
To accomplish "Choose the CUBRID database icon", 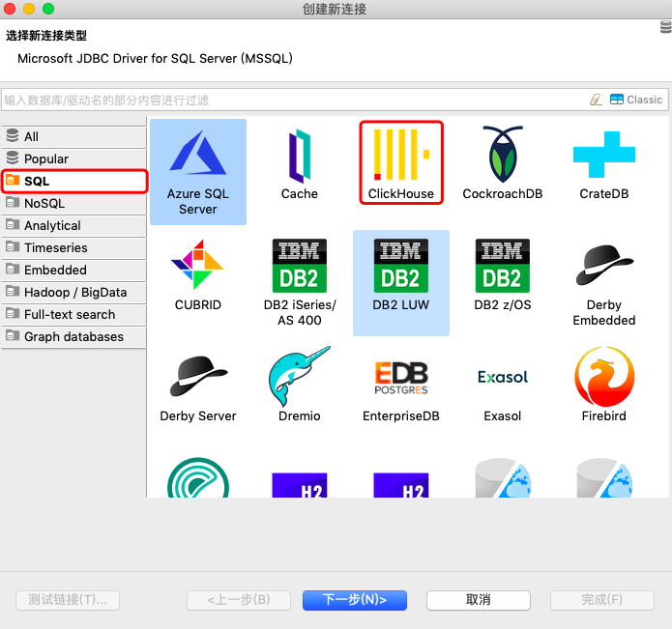I will click(198, 275).
